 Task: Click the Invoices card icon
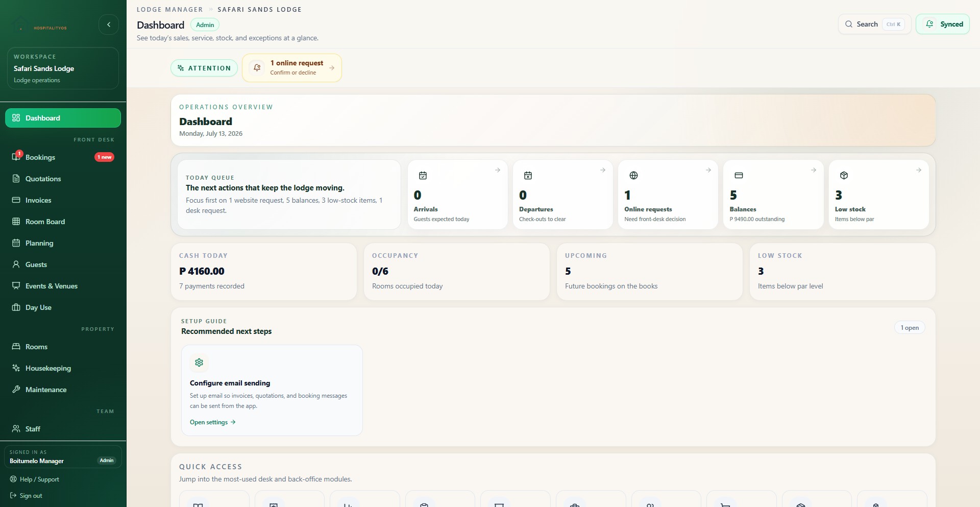click(16, 200)
